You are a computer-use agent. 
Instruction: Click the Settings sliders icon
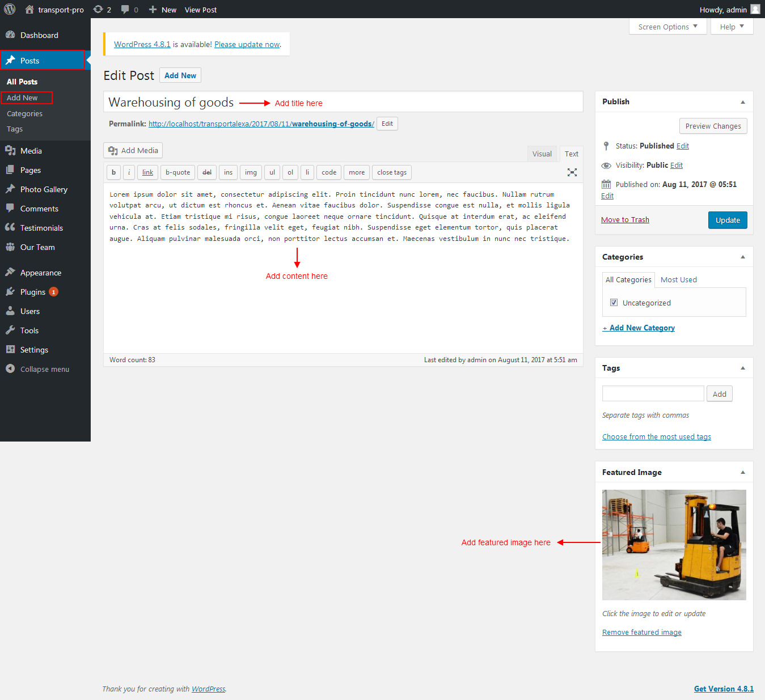point(10,349)
